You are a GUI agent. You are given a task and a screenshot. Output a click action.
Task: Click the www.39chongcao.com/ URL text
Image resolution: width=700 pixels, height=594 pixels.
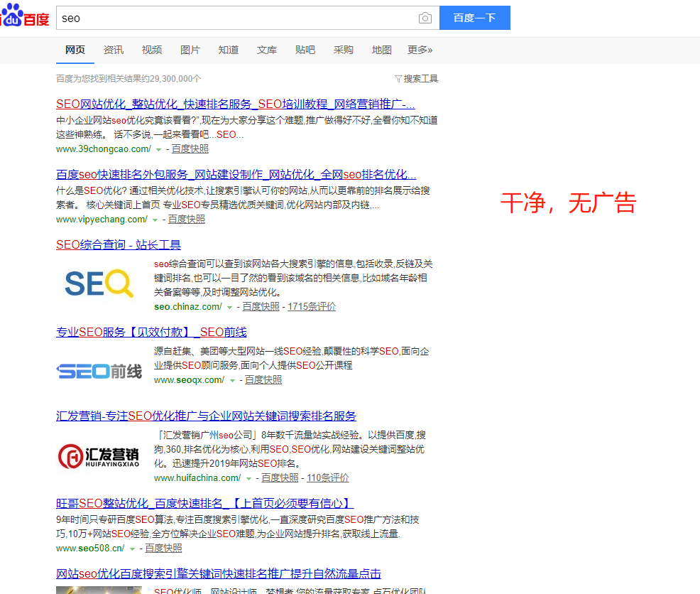coord(104,148)
